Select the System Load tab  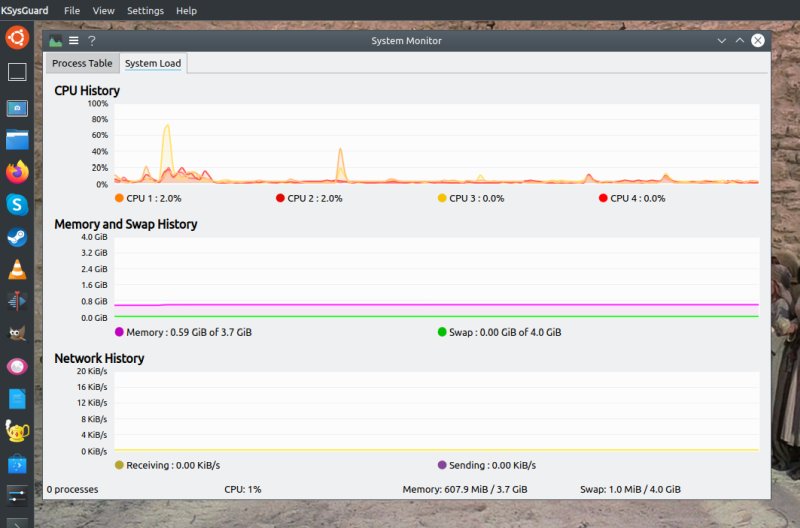point(153,63)
